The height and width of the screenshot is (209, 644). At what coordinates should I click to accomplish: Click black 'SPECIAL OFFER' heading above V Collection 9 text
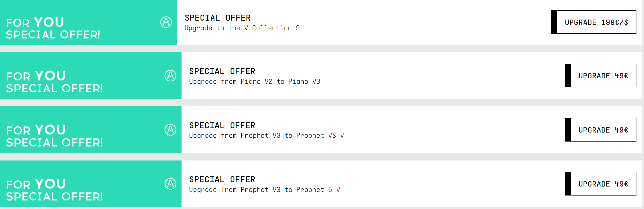coord(218,18)
